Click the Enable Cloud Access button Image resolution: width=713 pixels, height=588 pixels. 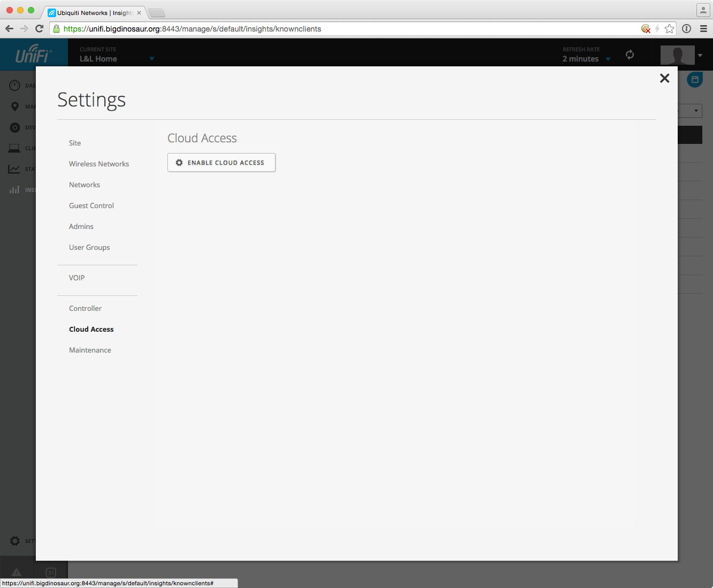221,163
